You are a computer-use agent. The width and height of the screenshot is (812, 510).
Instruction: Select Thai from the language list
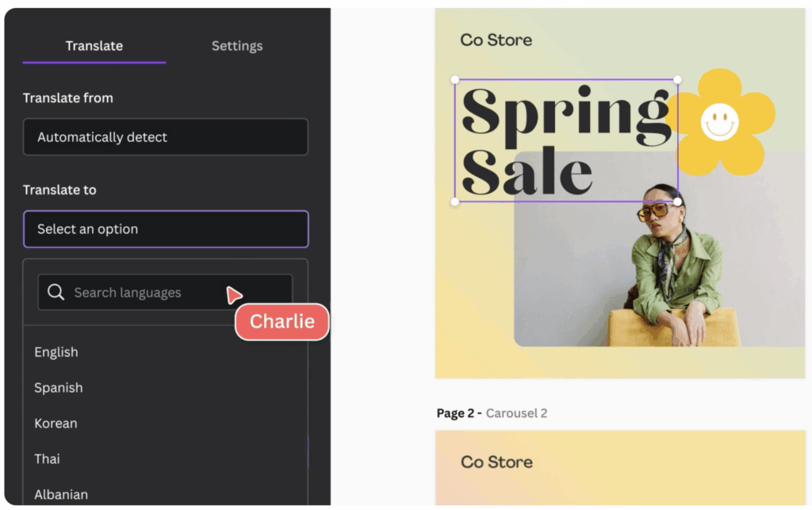point(47,458)
